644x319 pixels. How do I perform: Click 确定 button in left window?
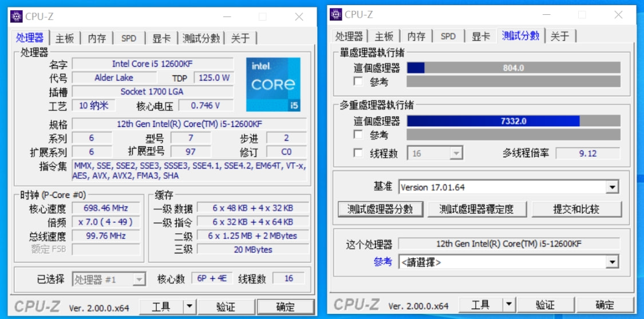[x=286, y=306]
